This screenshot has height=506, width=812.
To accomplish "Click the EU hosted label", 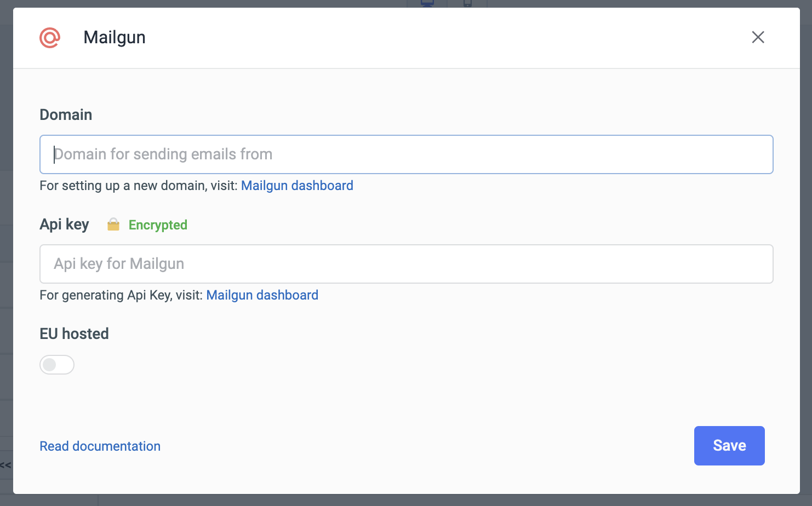I will [74, 334].
